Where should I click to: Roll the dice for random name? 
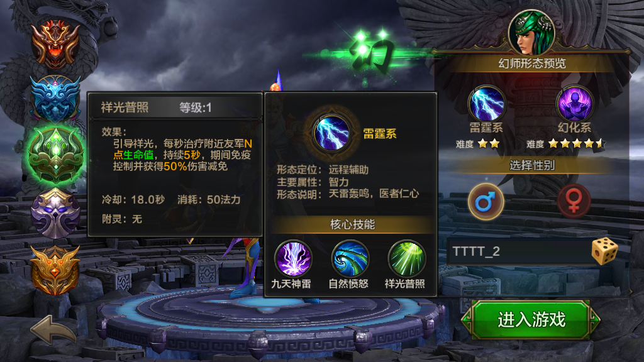(604, 251)
